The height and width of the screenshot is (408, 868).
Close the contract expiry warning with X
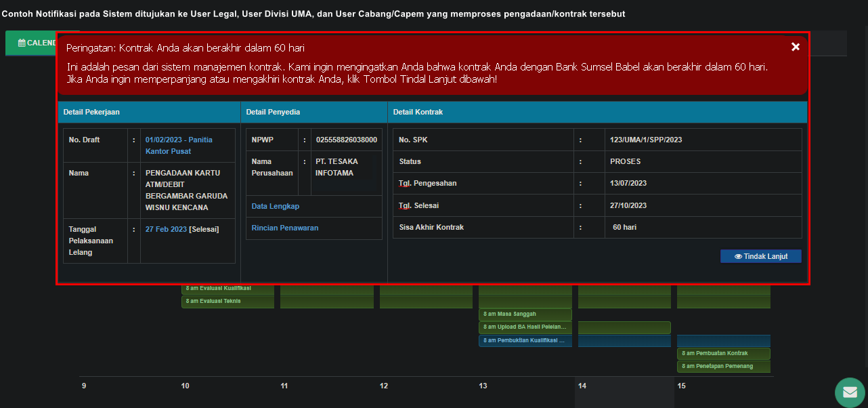click(x=796, y=47)
